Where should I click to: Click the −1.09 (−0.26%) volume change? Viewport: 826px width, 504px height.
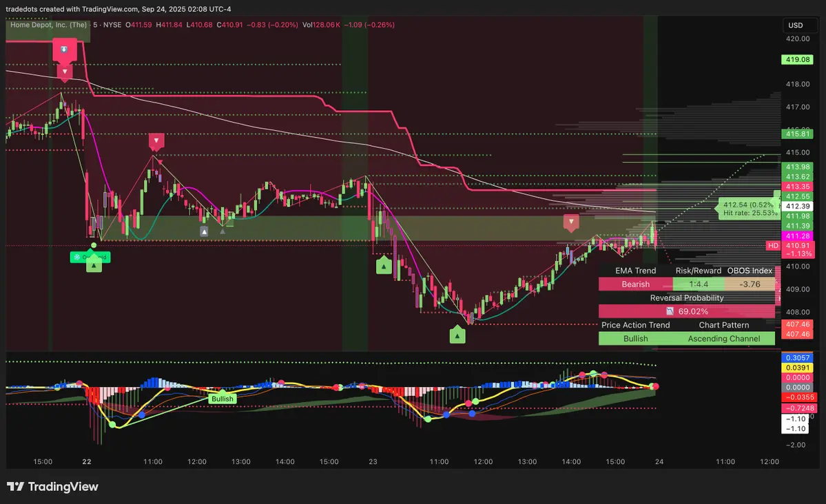pos(369,25)
